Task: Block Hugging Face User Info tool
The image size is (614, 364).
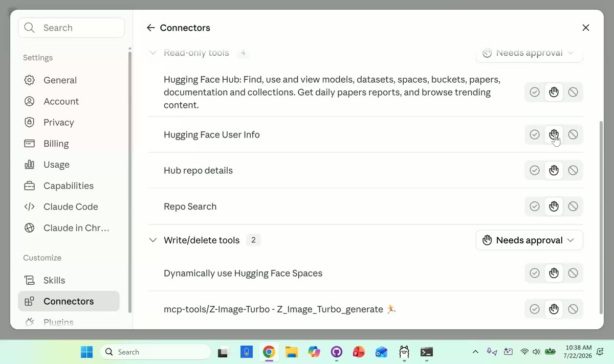Action: (573, 134)
